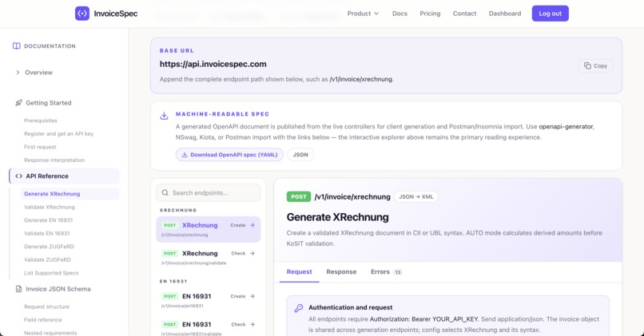
Task: Open List Supported Specs in sidebar
Action: click(x=51, y=273)
